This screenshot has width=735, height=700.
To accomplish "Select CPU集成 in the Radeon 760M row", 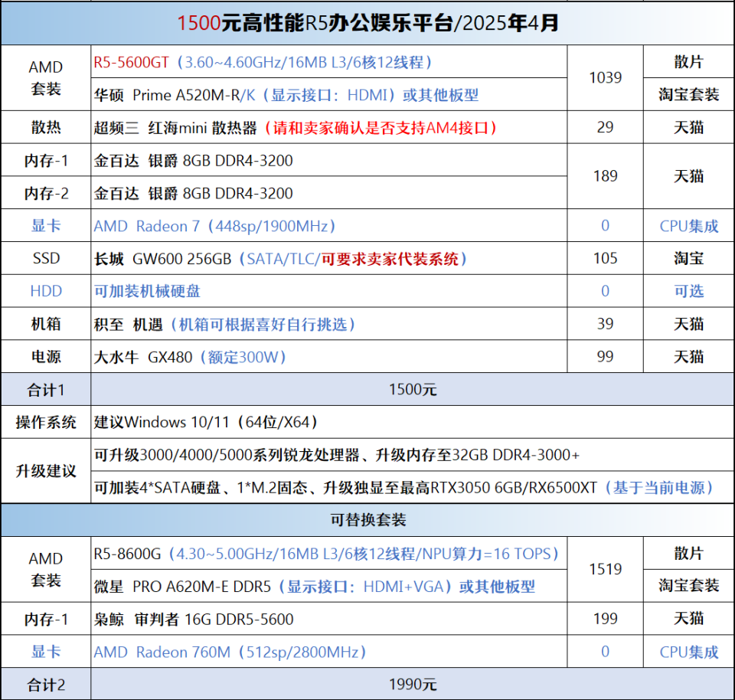I will [x=688, y=652].
